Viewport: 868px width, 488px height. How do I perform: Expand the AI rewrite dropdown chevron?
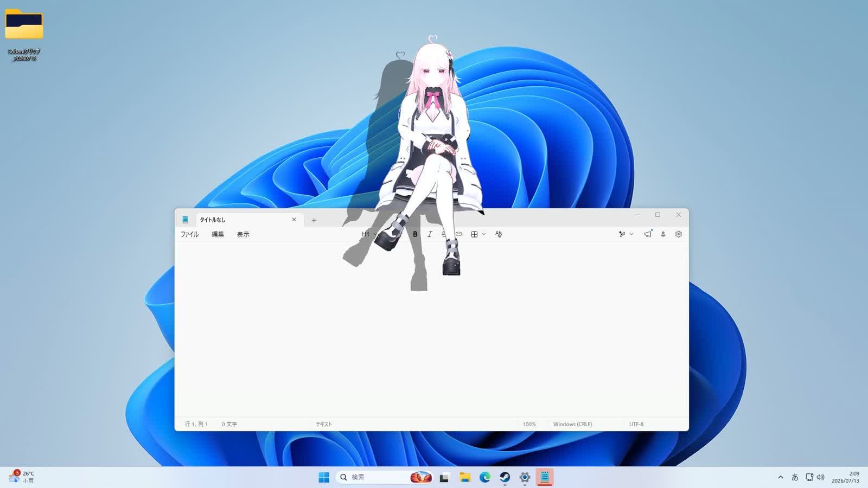(x=631, y=234)
